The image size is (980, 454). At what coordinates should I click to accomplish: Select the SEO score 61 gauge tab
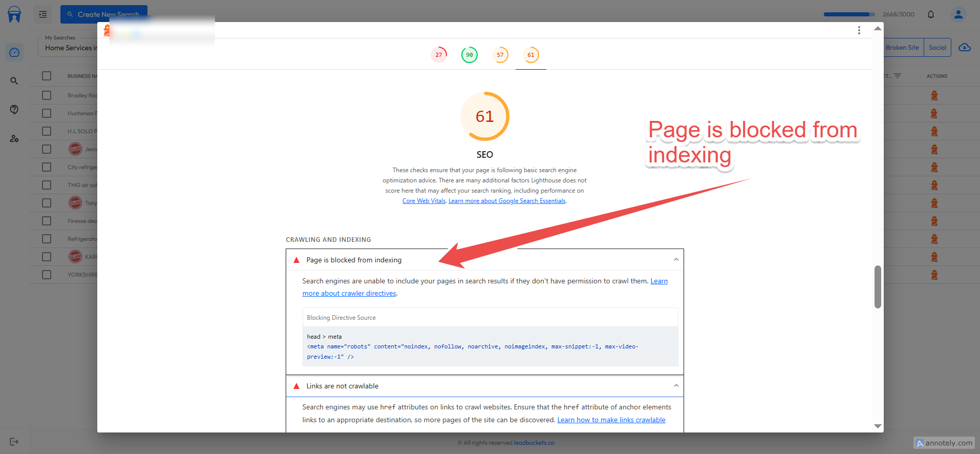[531, 55]
